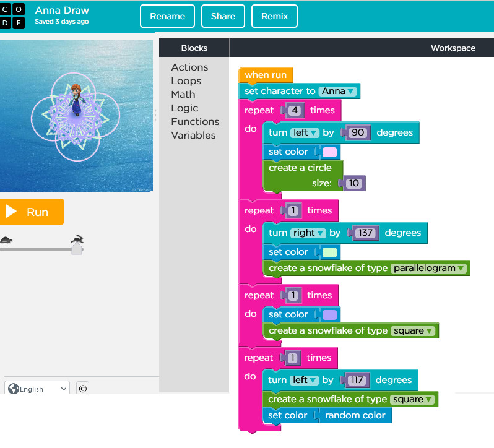Open the square dropdown under purple set color
Screen dimensions: 494x448
pos(413,330)
